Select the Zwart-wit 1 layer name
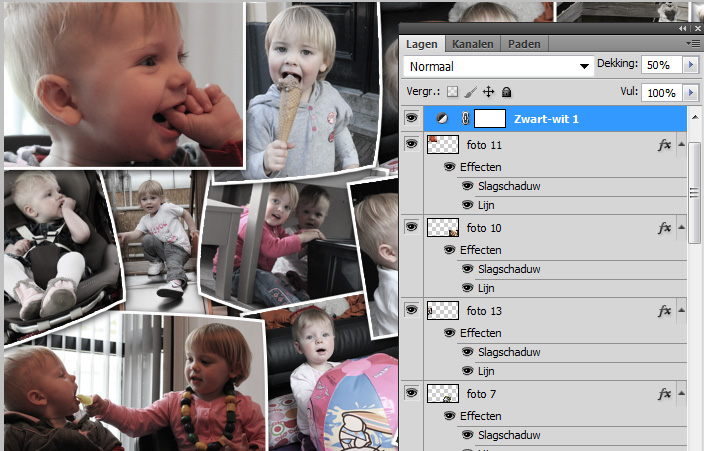The height and width of the screenshot is (451, 704). point(546,119)
